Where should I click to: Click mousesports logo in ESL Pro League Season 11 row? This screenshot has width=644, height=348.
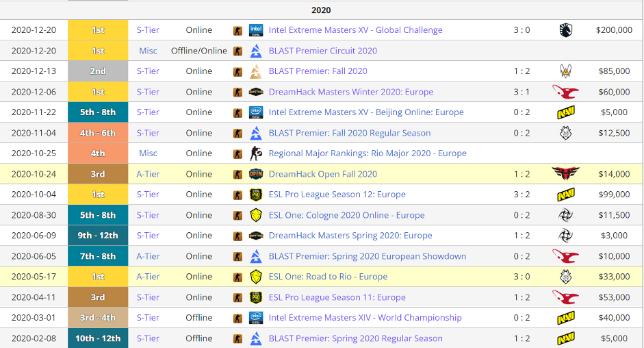coord(565,297)
